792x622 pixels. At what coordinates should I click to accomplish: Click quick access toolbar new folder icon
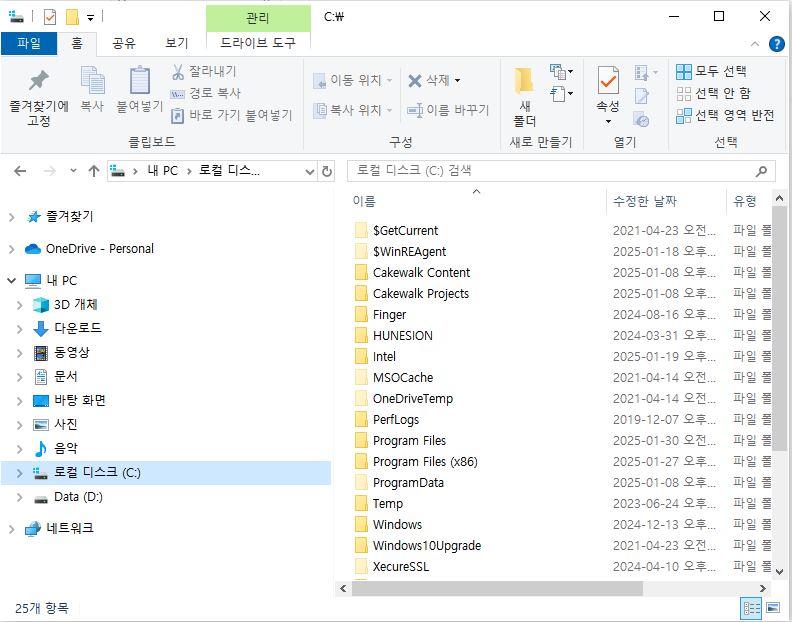pyautogui.click(x=72, y=18)
